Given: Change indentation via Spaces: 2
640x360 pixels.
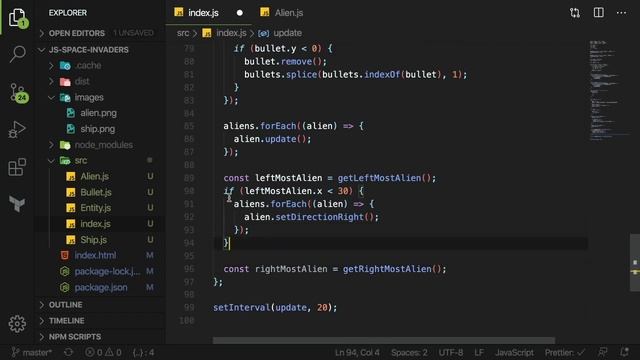Looking at the screenshot, I should pos(409,352).
